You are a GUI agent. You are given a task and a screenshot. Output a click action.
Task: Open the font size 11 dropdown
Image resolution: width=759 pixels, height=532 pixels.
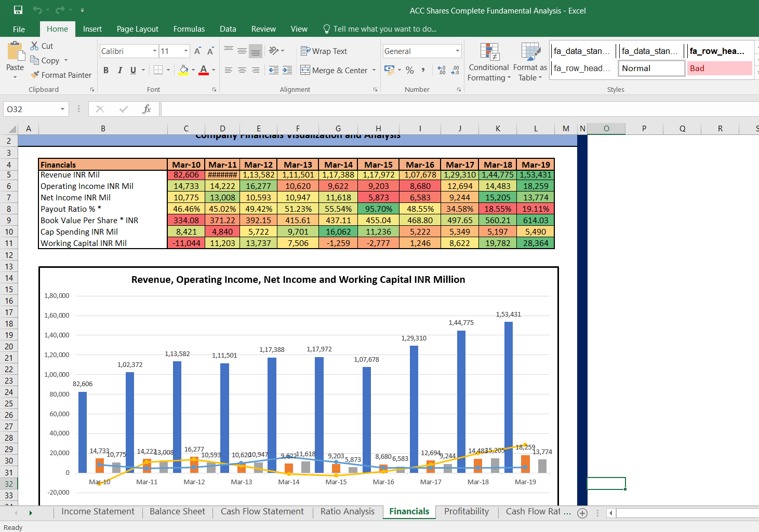tap(186, 51)
